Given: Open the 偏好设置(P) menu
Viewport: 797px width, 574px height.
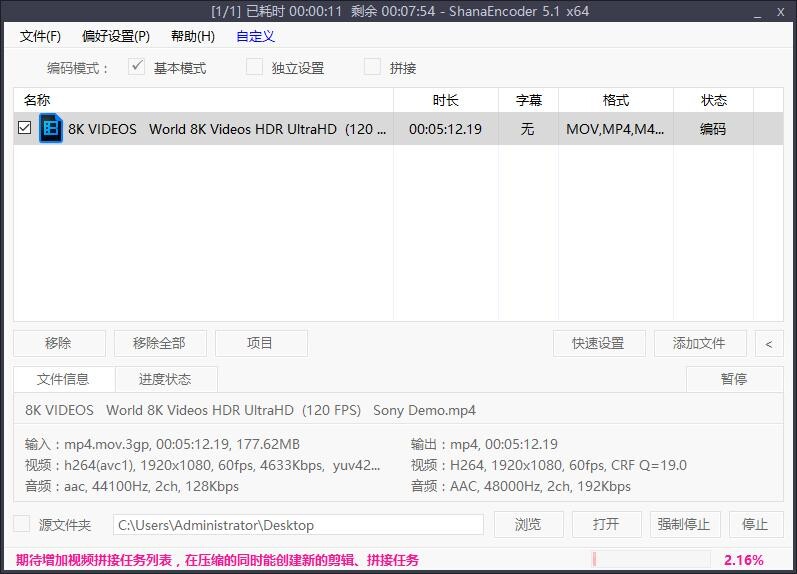Looking at the screenshot, I should pos(116,36).
